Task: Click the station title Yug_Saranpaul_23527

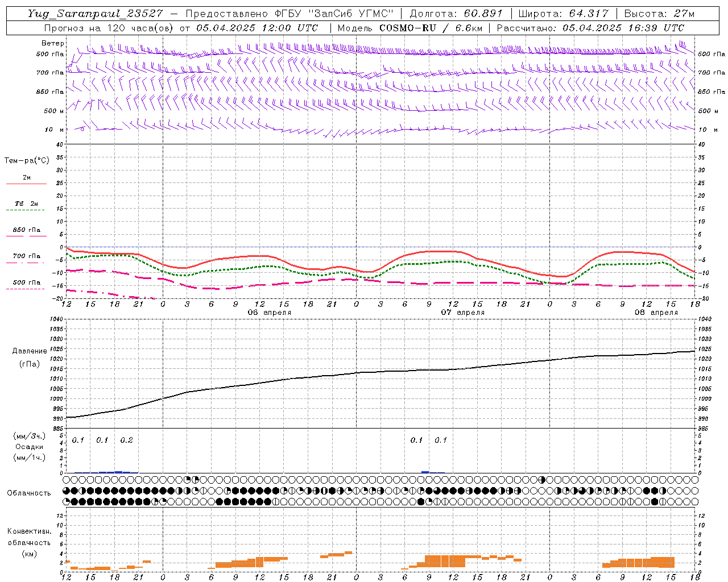Action: pyautogui.click(x=96, y=14)
